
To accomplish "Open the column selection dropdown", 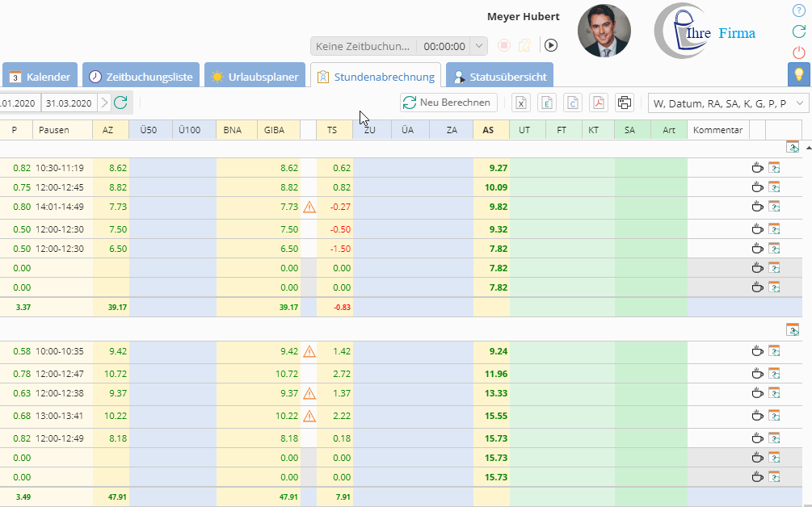I will click(728, 103).
